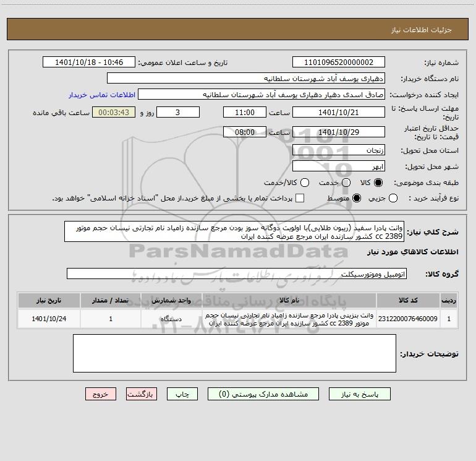Click the وانت بنزینی پادرا item name cell
Viewport: 476px width, 461px height.
click(289, 319)
